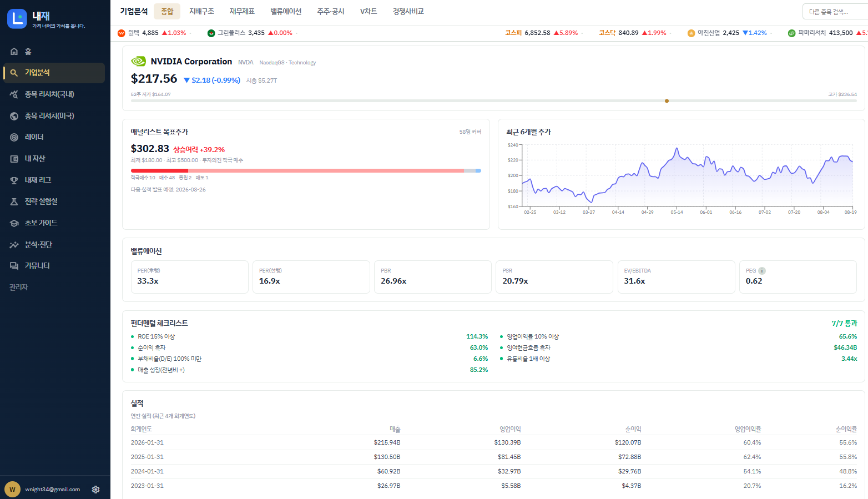
Task: Click the 기업분석 magnifier icon
Action: point(14,73)
